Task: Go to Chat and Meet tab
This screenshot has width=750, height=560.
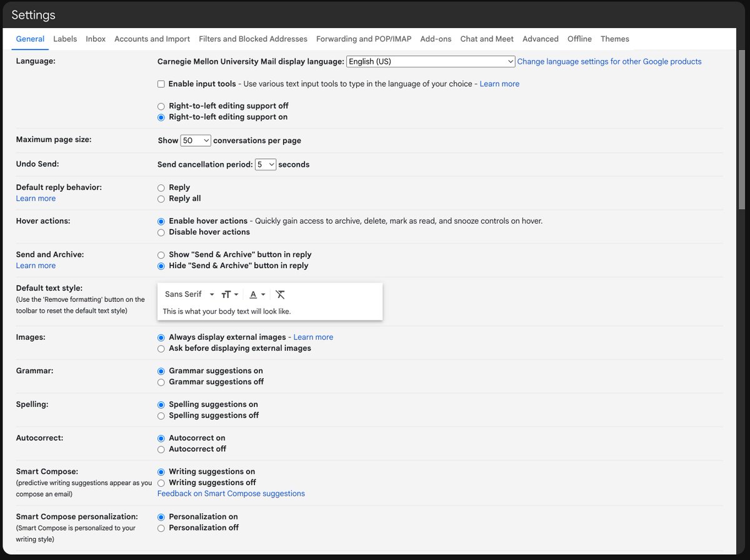Action: pos(487,39)
